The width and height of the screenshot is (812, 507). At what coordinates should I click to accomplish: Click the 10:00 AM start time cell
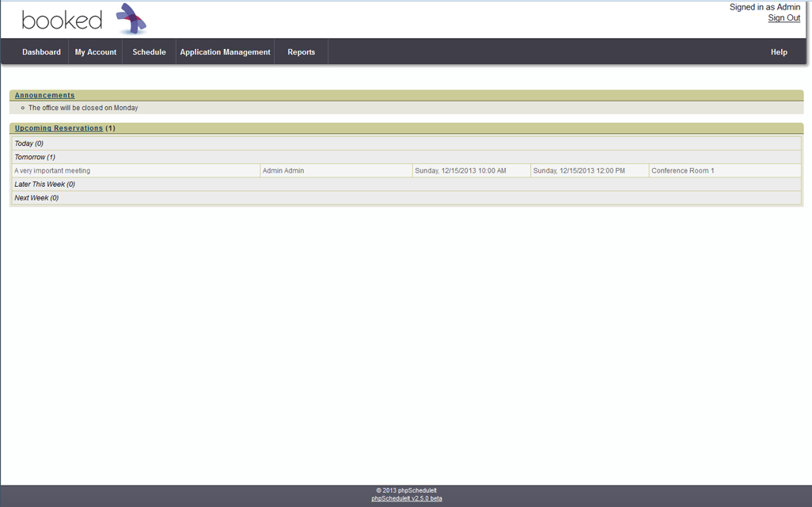pyautogui.click(x=461, y=170)
